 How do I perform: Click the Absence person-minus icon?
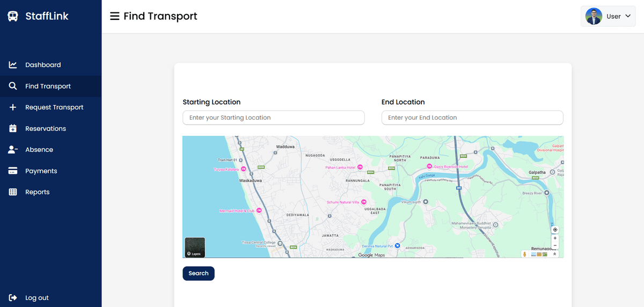coord(13,150)
